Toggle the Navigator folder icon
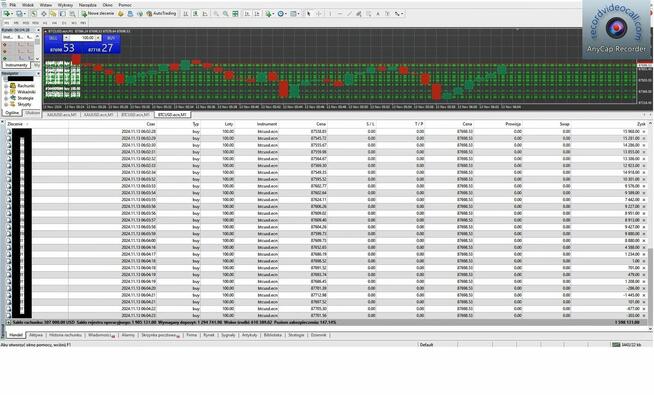The width and height of the screenshot is (654, 395). [x=53, y=14]
